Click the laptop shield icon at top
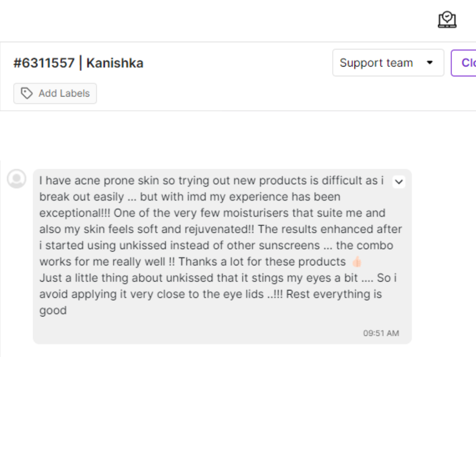Viewport: 476px width, 476px height. point(447,20)
